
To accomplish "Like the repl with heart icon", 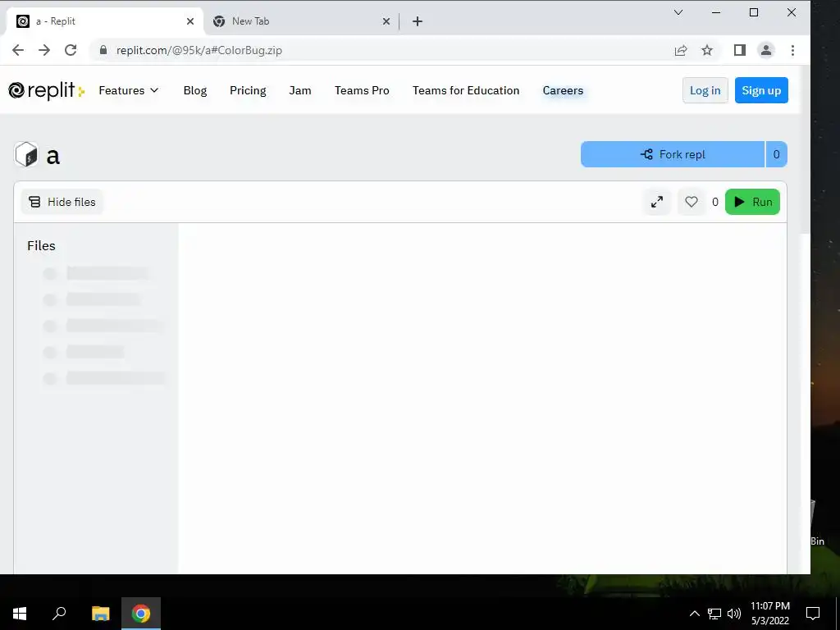I will coord(691,202).
